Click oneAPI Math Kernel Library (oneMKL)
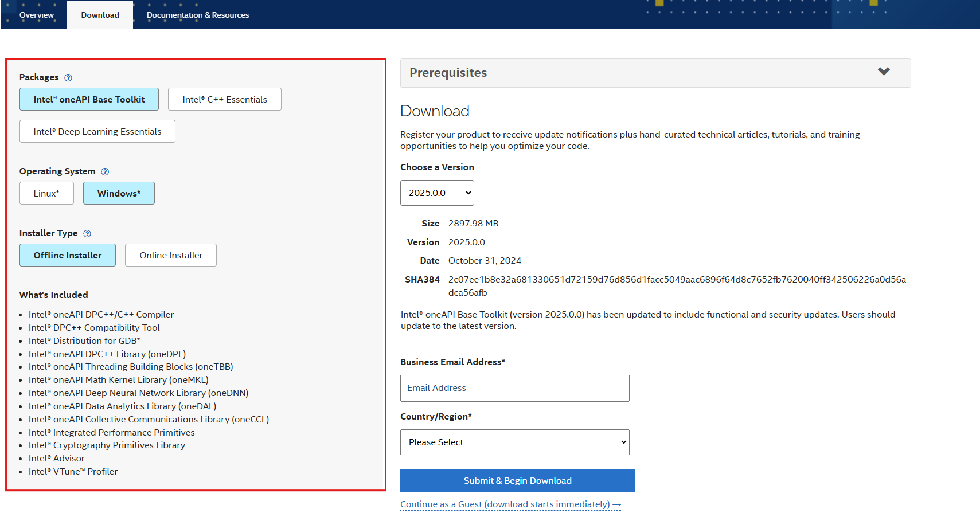Image resolution: width=980 pixels, height=517 pixels. pos(119,380)
